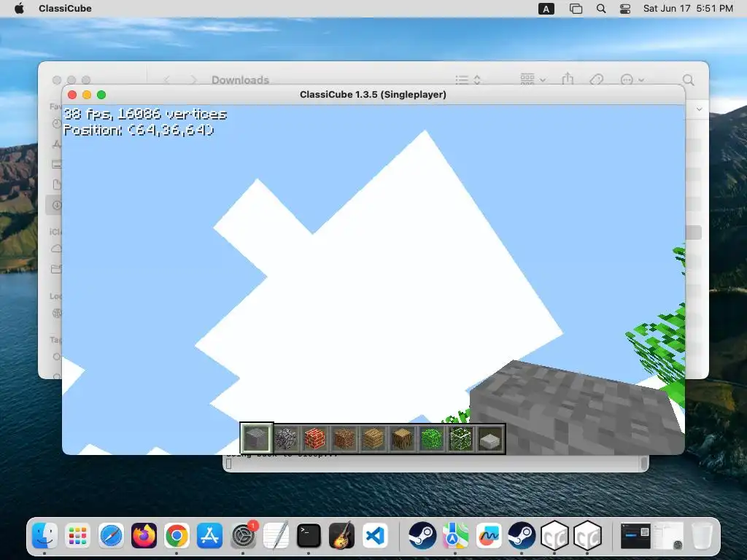Click the fps and vertices status text
The height and width of the screenshot is (560, 747).
click(145, 114)
